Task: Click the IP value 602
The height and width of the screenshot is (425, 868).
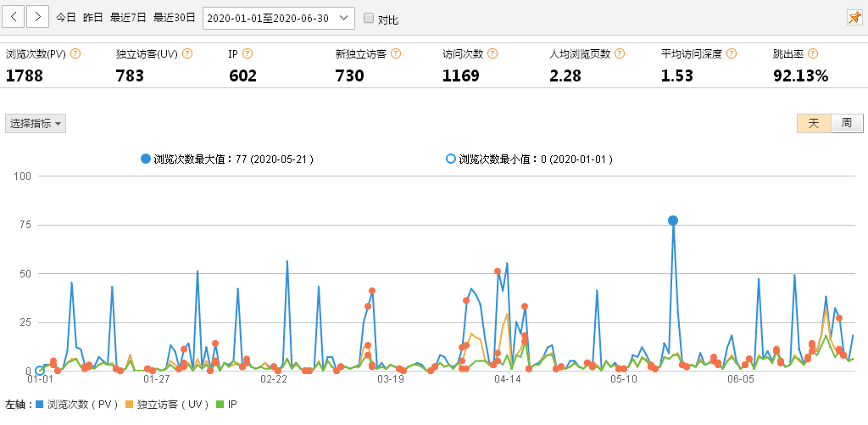Action: click(x=243, y=75)
